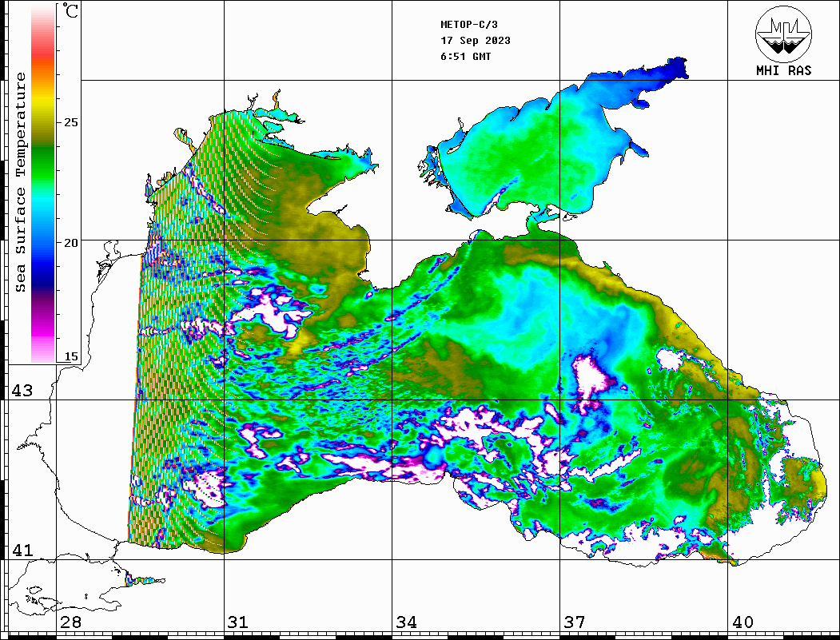Viewport: 840px width, 640px height.
Task: Click the '25' tick on color scale
Action: [x=70, y=122]
